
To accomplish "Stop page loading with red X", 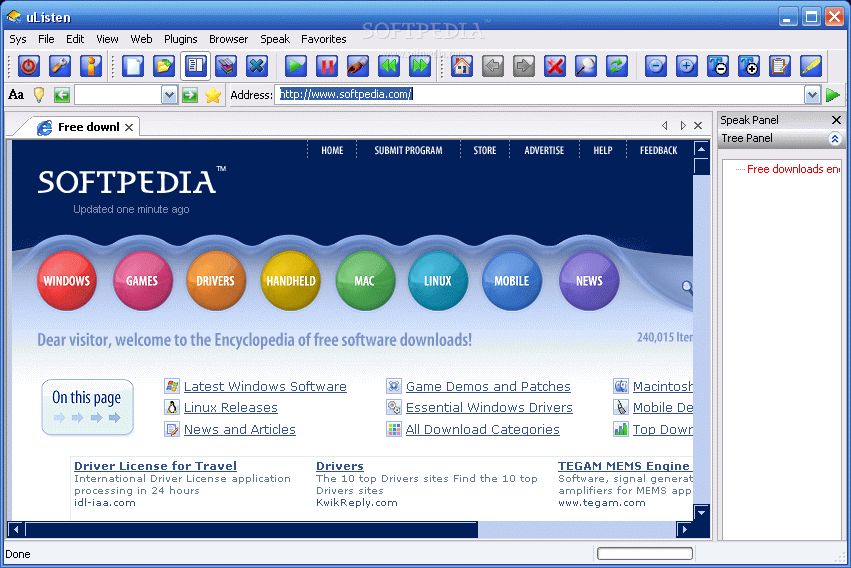I will coord(555,66).
